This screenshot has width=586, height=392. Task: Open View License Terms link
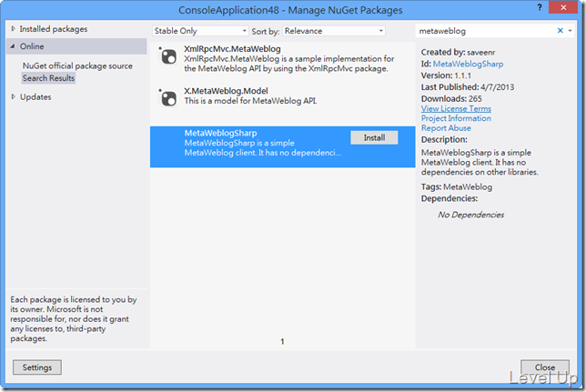click(456, 109)
